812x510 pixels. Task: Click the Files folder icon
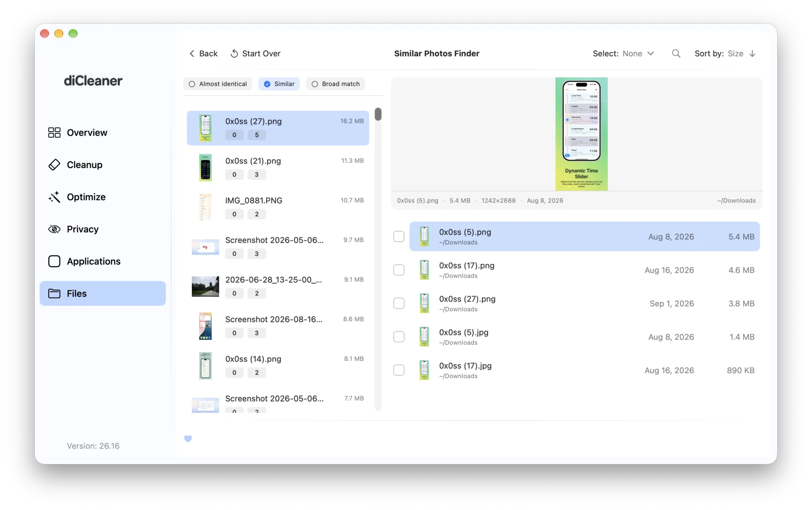[54, 293]
